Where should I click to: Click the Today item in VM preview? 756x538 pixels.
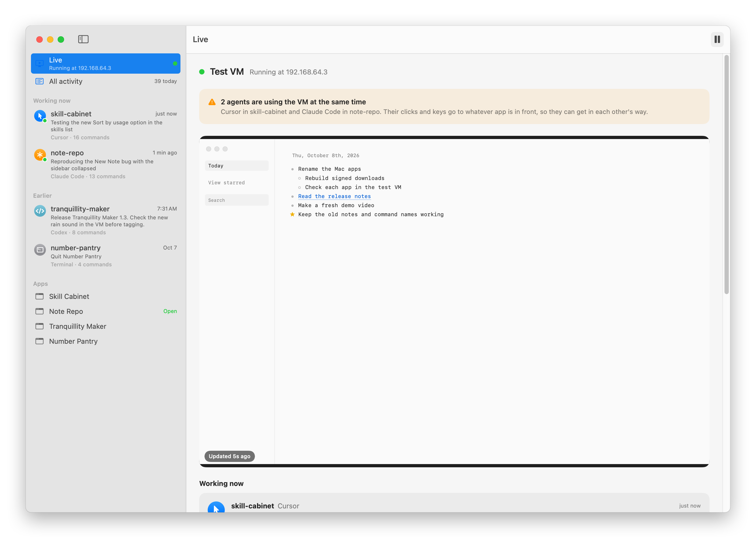click(237, 166)
